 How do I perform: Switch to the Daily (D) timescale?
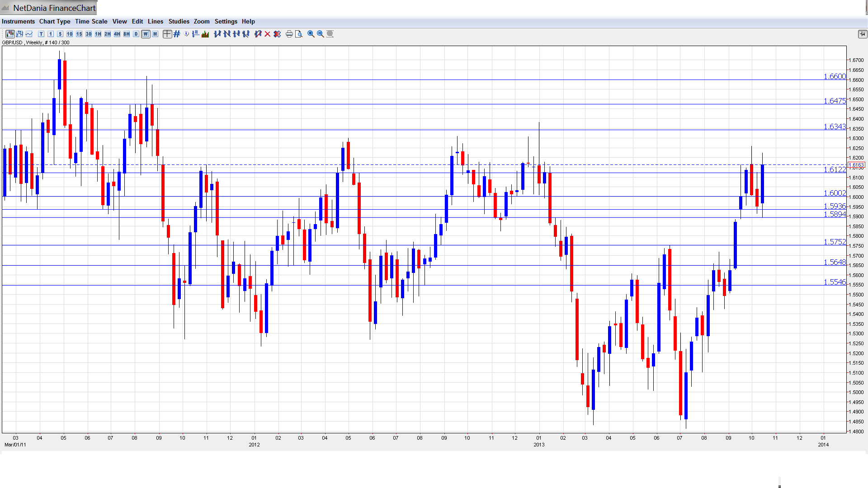pos(136,34)
